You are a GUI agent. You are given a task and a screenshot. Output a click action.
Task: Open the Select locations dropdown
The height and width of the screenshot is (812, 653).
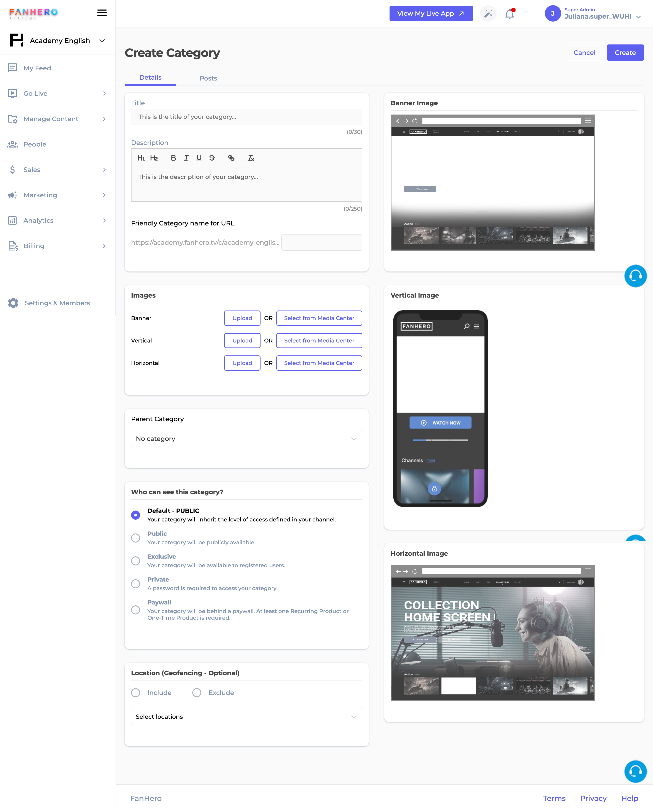[247, 717]
